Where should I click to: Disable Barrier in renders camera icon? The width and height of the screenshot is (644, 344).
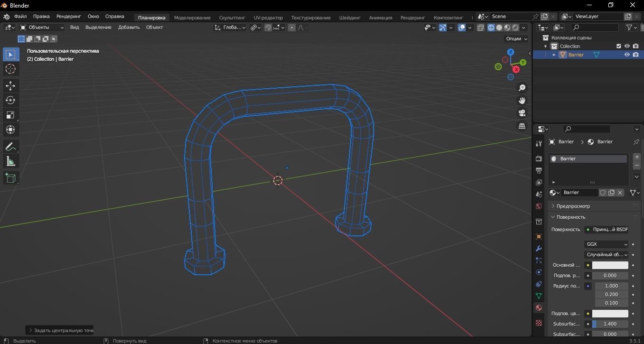tap(635, 55)
